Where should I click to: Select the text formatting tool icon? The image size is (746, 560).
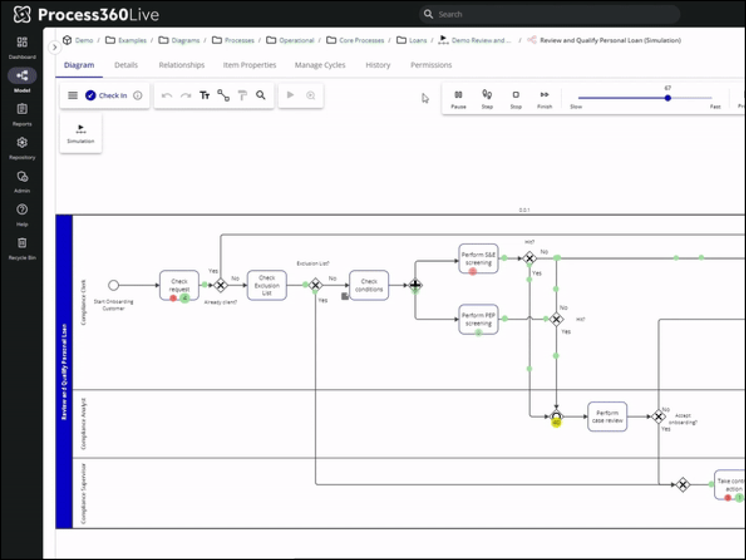(x=204, y=95)
